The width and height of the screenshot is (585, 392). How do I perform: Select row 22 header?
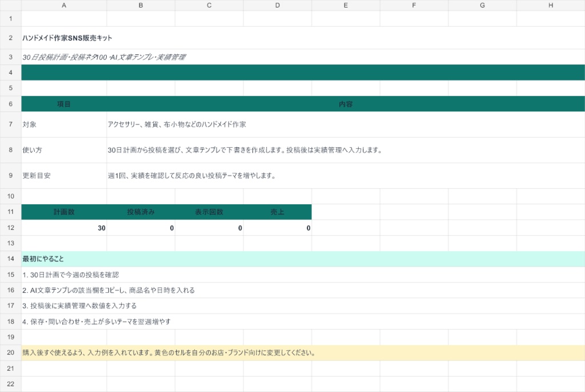pos(10,384)
